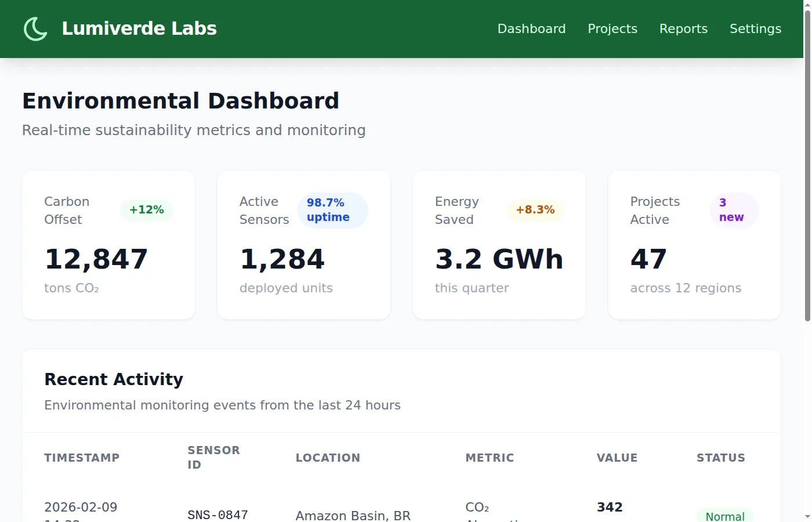812x522 pixels.
Task: Sort table by TIMESTAMP column
Action: tap(82, 457)
